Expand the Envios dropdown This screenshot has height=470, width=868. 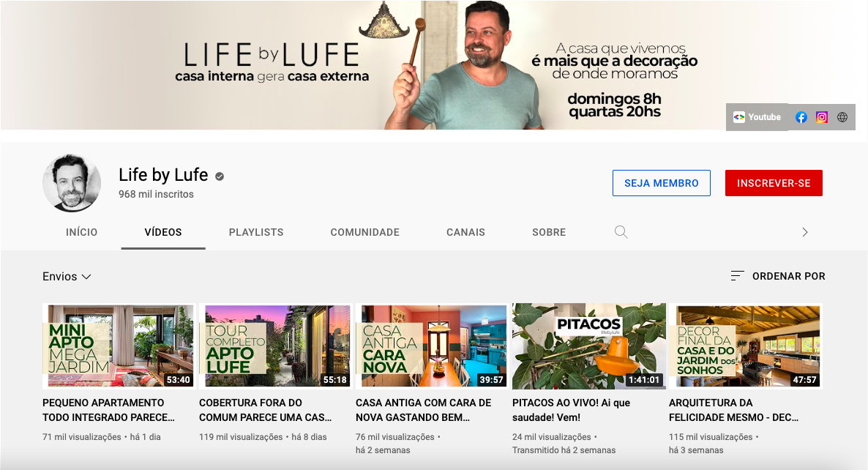pyautogui.click(x=67, y=277)
